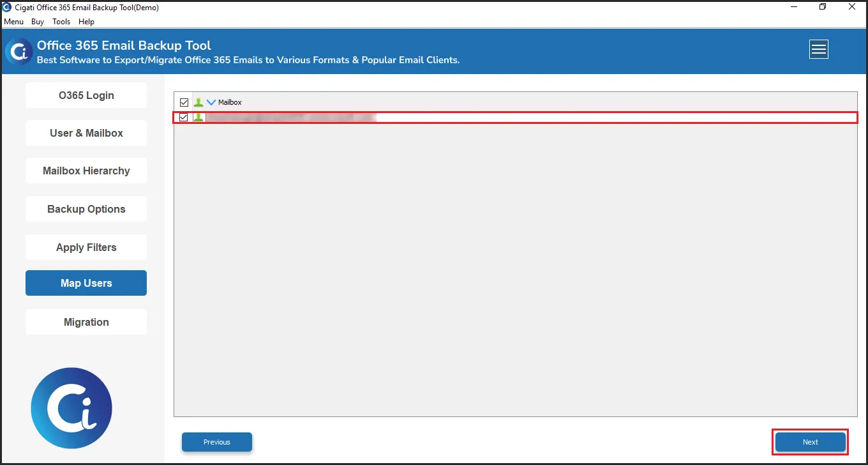Collapse the Mailbox tree with the blue chevron

pos(211,102)
